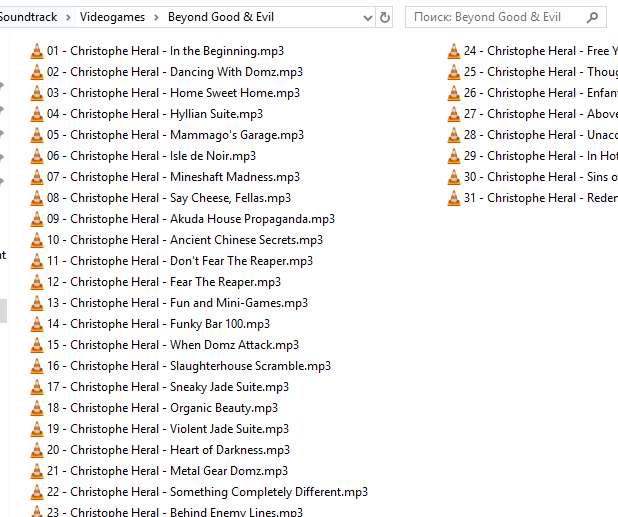Focus the Beyond Good & Evil search field
Viewport: 618px width, 517px height.
click(506, 17)
